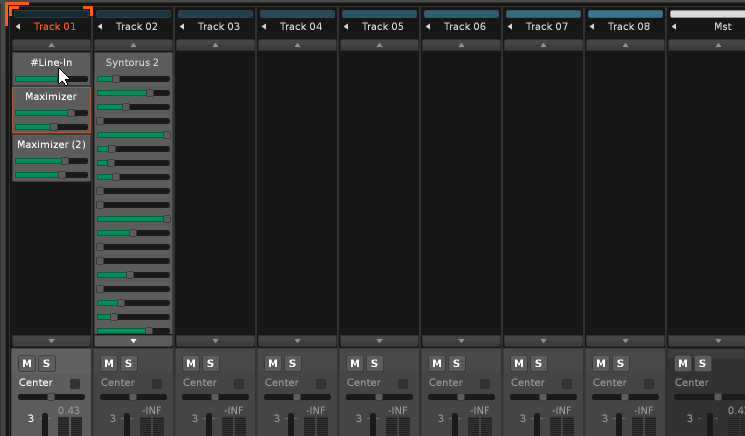Mute Track 01 with M button
Viewport: 745px width, 436px height.
point(28,363)
